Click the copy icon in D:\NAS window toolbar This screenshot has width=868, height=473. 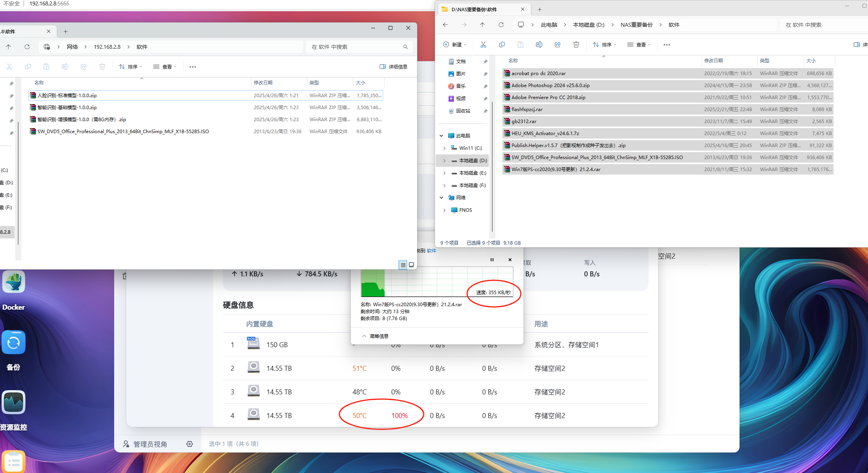502,45
